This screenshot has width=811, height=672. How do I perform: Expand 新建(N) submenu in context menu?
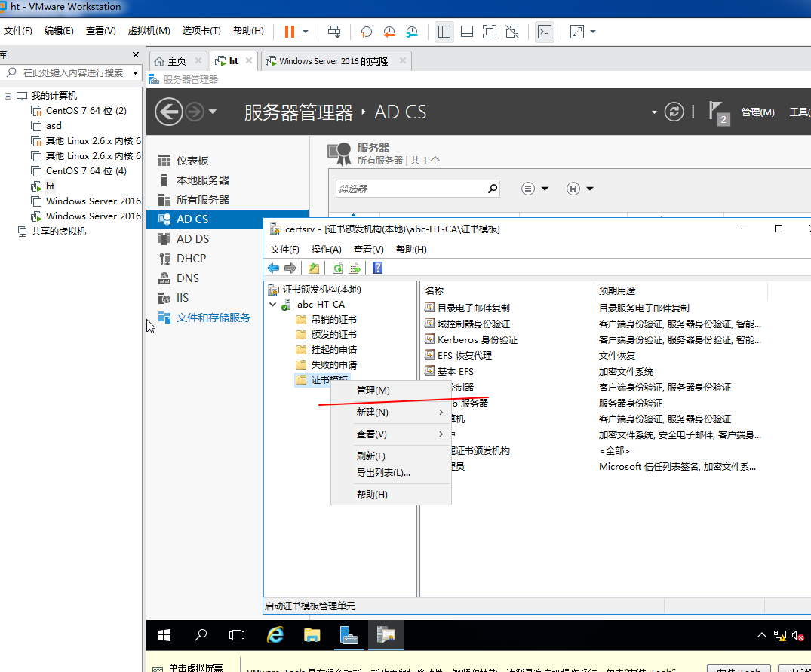click(x=391, y=412)
